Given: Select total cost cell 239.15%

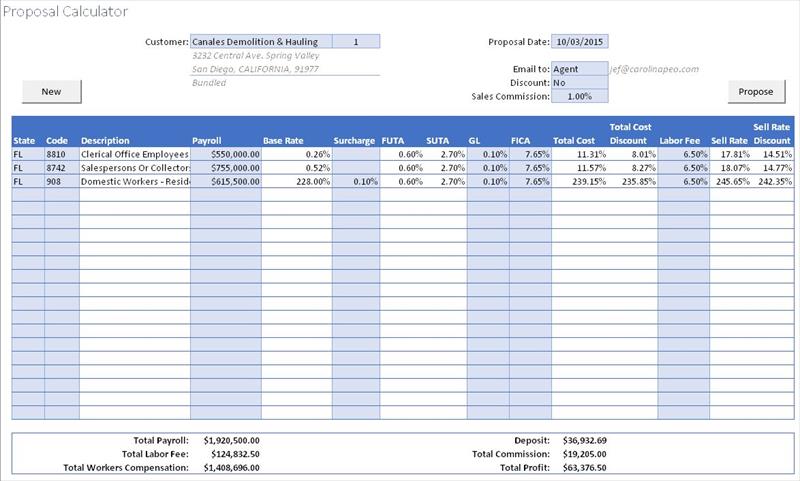Looking at the screenshot, I should click(579, 182).
